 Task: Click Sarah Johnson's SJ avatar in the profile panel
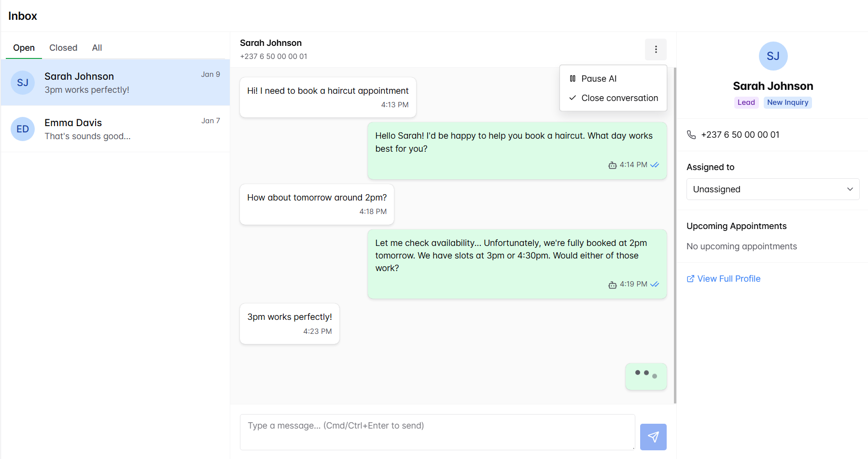(773, 56)
